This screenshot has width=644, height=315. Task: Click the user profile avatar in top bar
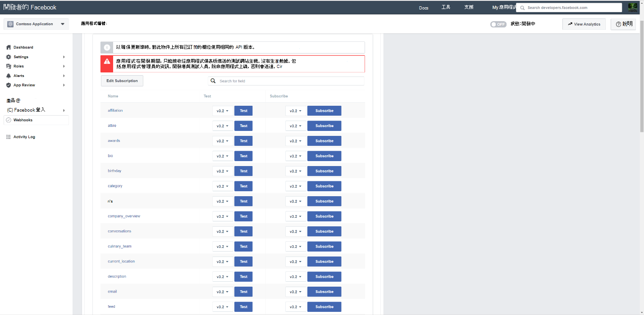633,7
